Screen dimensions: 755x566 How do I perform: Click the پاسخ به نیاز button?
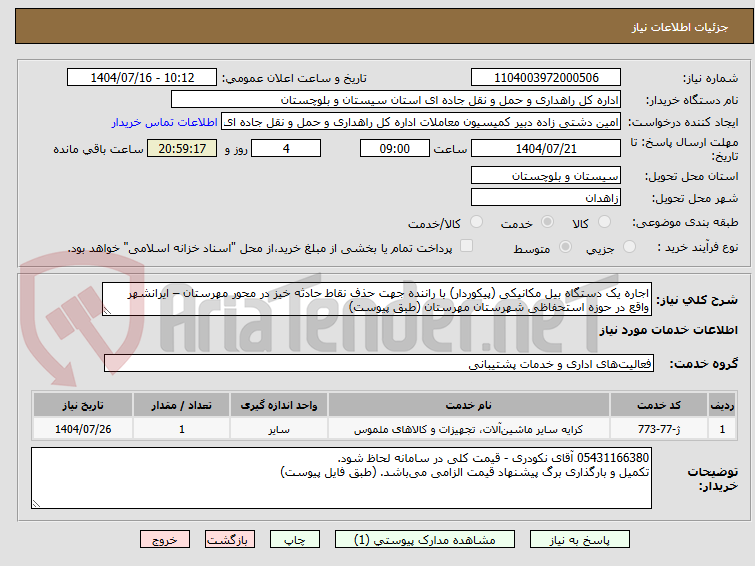pyautogui.click(x=580, y=540)
